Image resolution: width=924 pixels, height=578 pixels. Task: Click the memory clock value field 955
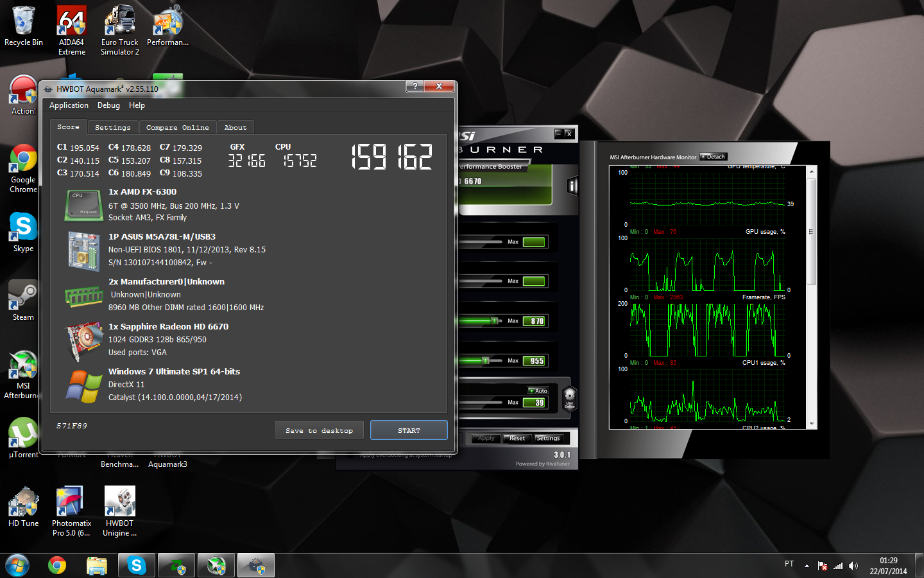(534, 361)
